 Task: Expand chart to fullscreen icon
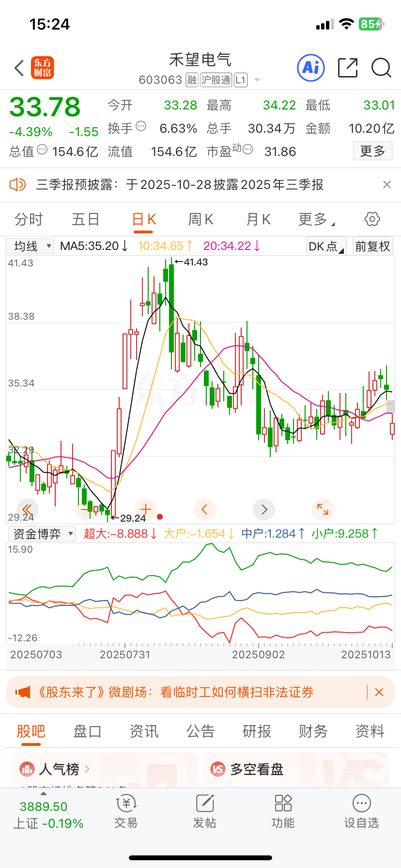coord(323,509)
